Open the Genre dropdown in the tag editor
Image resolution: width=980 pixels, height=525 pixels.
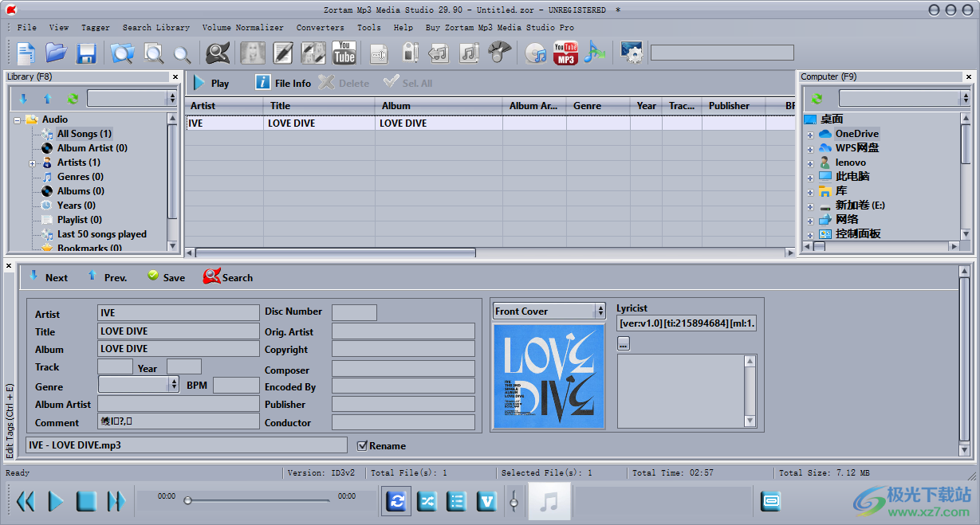tap(172, 386)
